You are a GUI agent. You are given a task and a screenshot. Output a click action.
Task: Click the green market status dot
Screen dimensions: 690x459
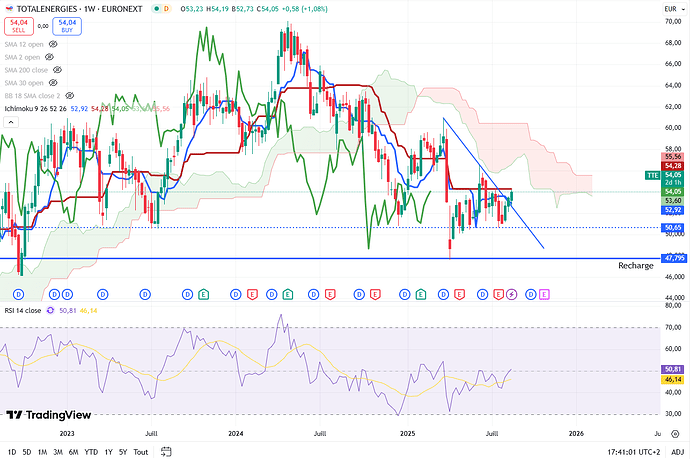click(157, 9)
